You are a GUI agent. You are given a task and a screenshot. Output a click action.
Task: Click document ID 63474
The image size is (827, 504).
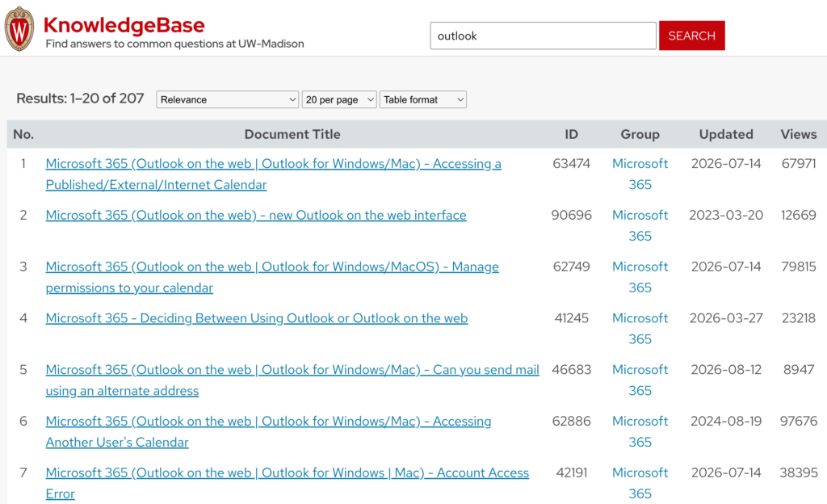[x=571, y=164]
